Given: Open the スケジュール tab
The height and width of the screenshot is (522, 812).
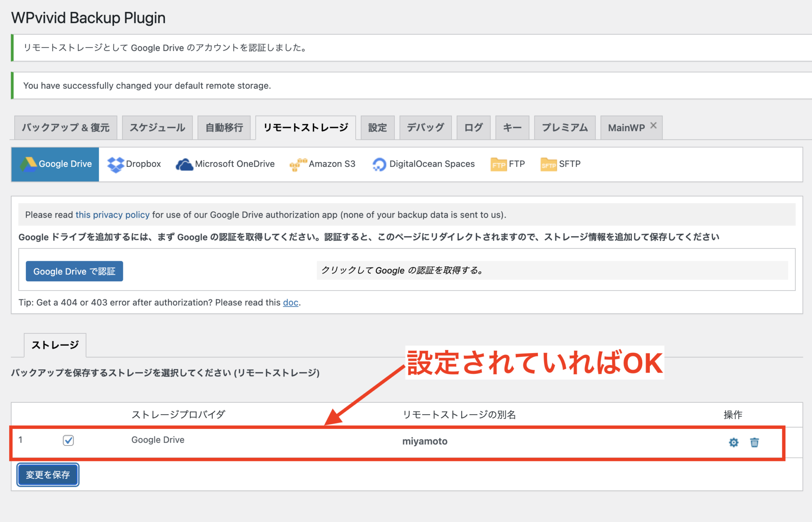Looking at the screenshot, I should [x=157, y=127].
